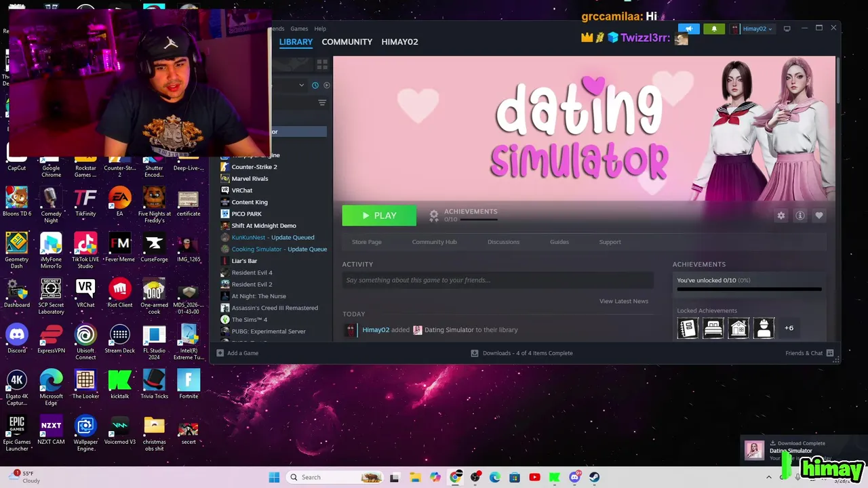The width and height of the screenshot is (868, 488).
Task: Click the bed locked achievement icon
Action: point(713,328)
